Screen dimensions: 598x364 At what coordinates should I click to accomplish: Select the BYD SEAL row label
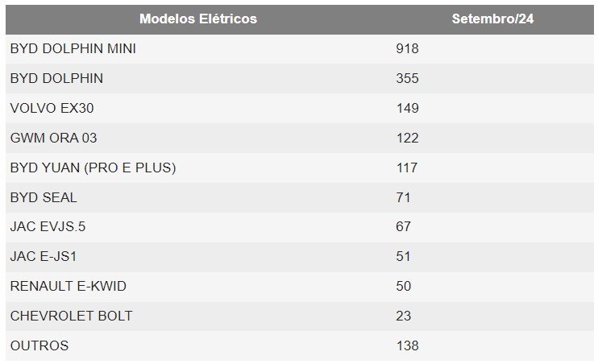pyautogui.click(x=44, y=197)
